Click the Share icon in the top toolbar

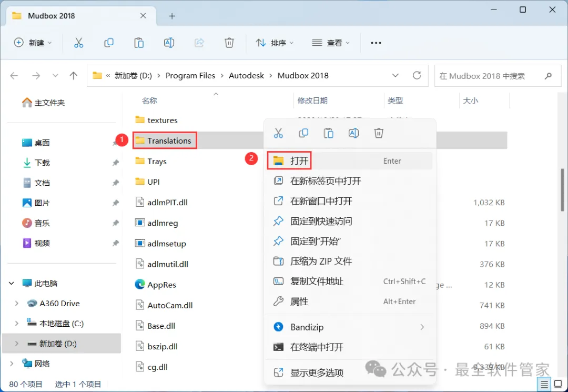coord(199,43)
